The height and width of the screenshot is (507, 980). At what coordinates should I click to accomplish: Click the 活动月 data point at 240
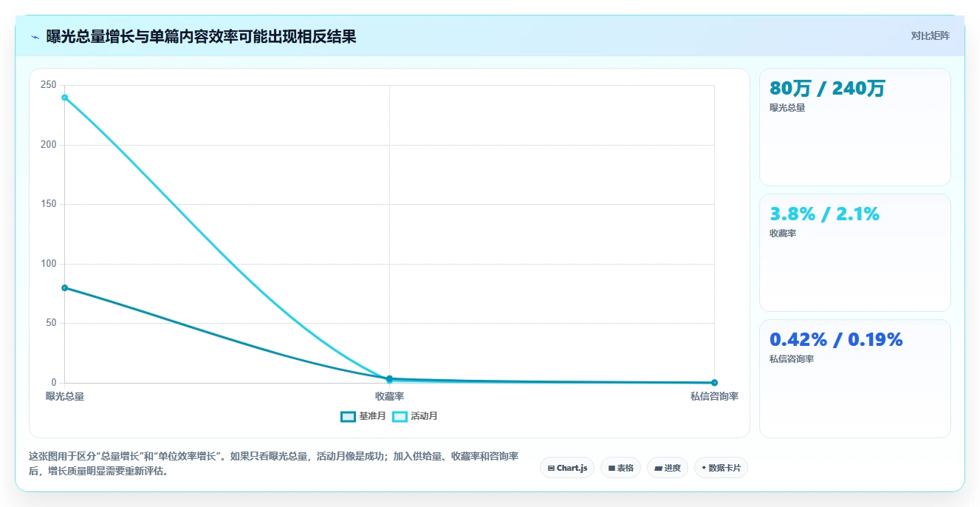point(65,98)
